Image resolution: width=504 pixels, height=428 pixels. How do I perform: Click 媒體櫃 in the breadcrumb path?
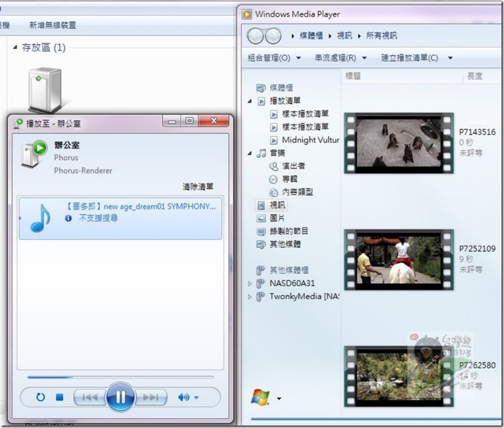(x=311, y=36)
